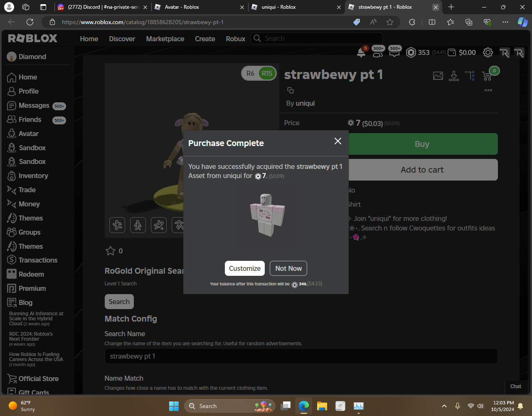Play the falling animation preview icon
This screenshot has width=532, height=416.
(x=159, y=225)
